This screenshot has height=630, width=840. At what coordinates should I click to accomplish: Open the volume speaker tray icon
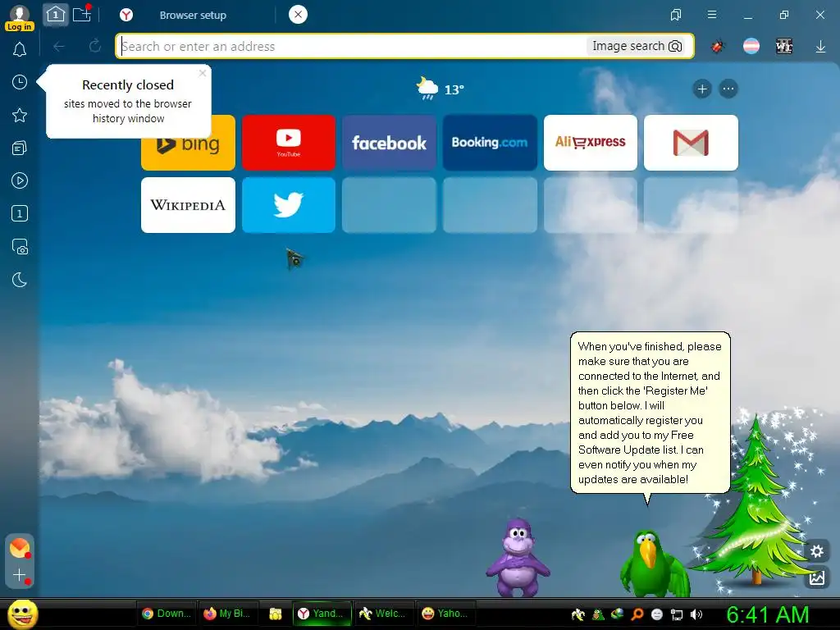click(696, 614)
